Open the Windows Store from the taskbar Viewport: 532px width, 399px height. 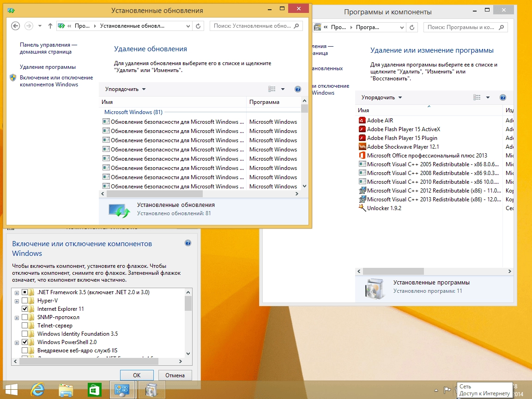click(94, 389)
